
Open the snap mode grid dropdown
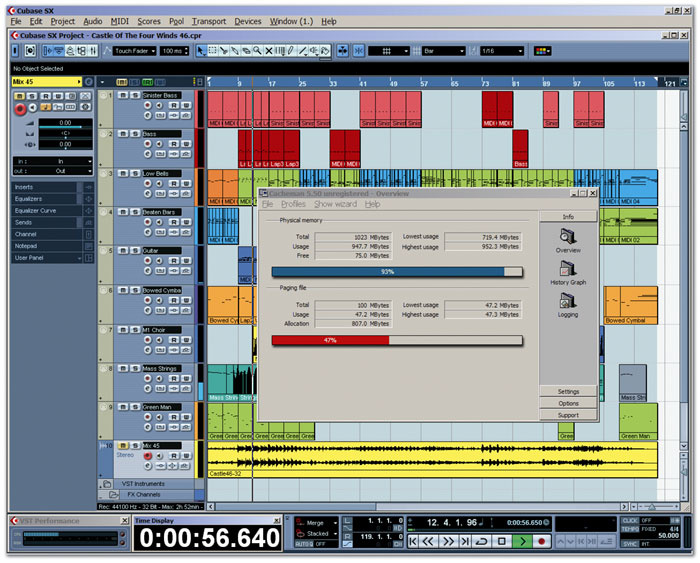[388, 51]
